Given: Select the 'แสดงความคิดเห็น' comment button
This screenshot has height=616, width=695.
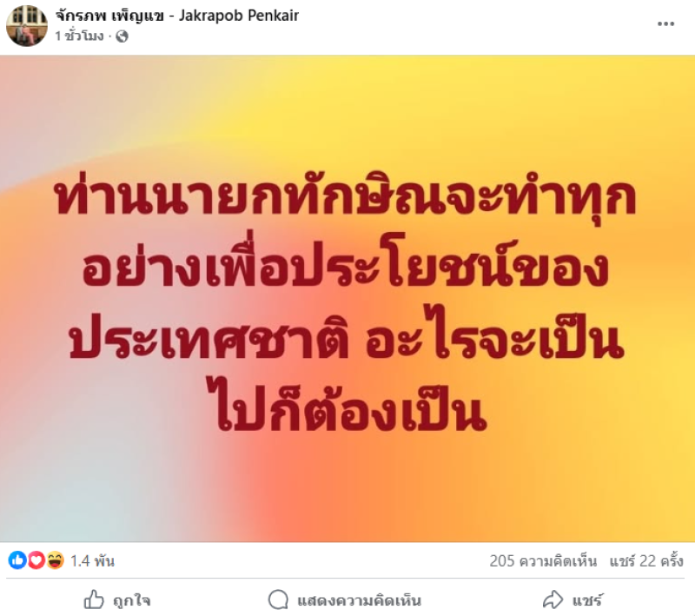Looking at the screenshot, I should [x=359, y=601].
